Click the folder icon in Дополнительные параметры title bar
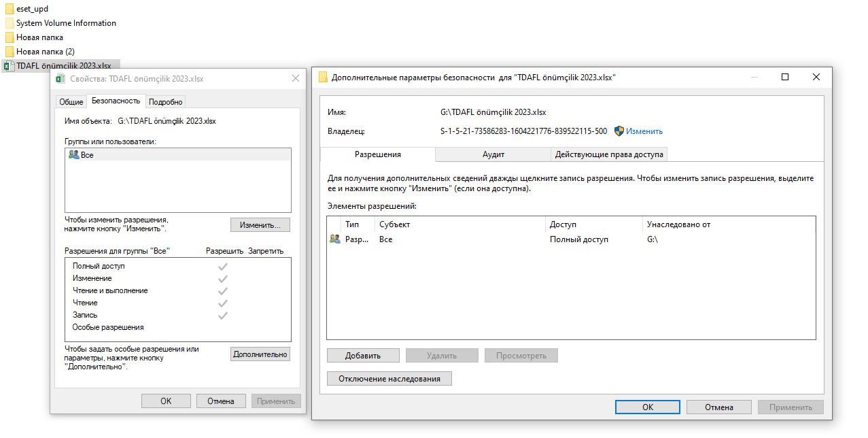 (323, 78)
